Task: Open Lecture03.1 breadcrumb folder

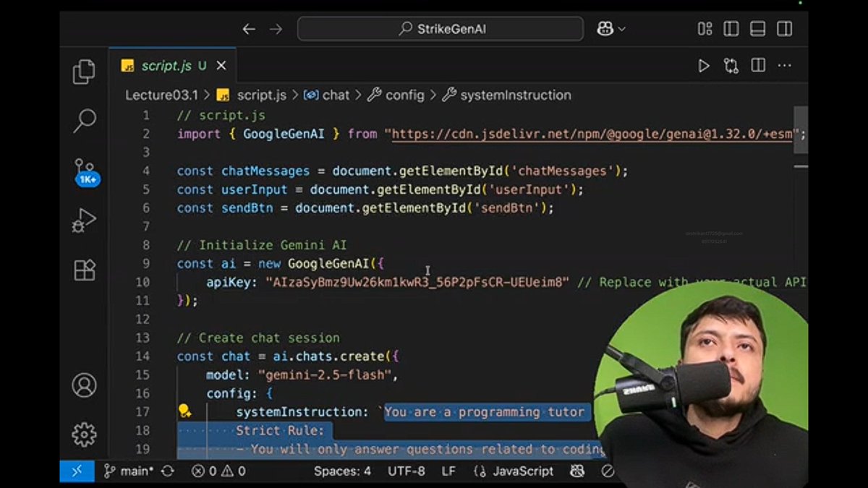Action: (161, 95)
